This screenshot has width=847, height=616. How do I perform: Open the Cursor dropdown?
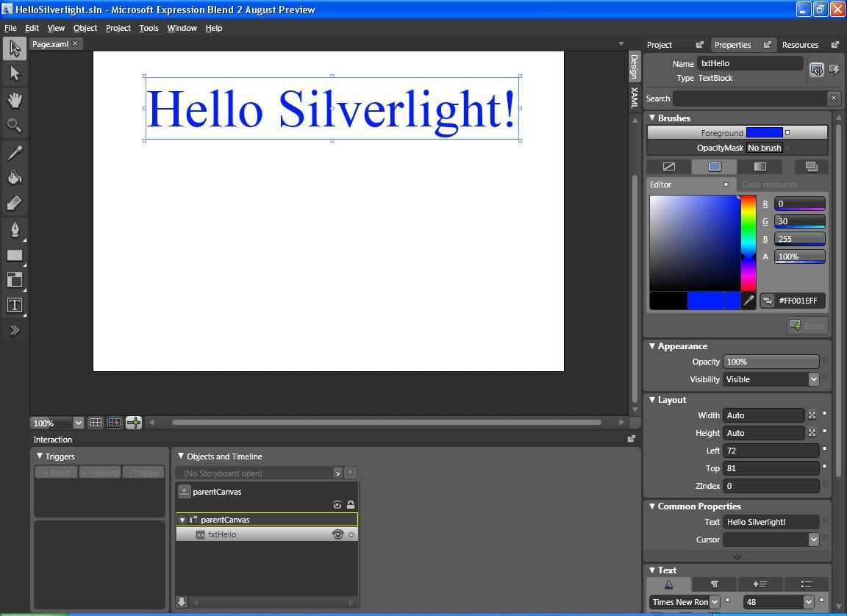coord(813,540)
